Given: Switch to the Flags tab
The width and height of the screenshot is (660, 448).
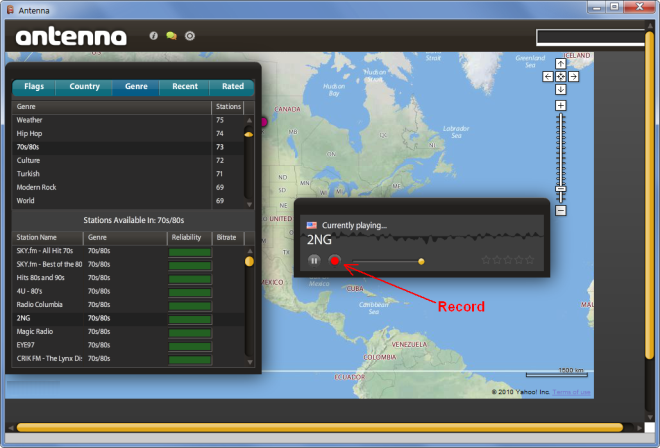Looking at the screenshot, I should (34, 86).
